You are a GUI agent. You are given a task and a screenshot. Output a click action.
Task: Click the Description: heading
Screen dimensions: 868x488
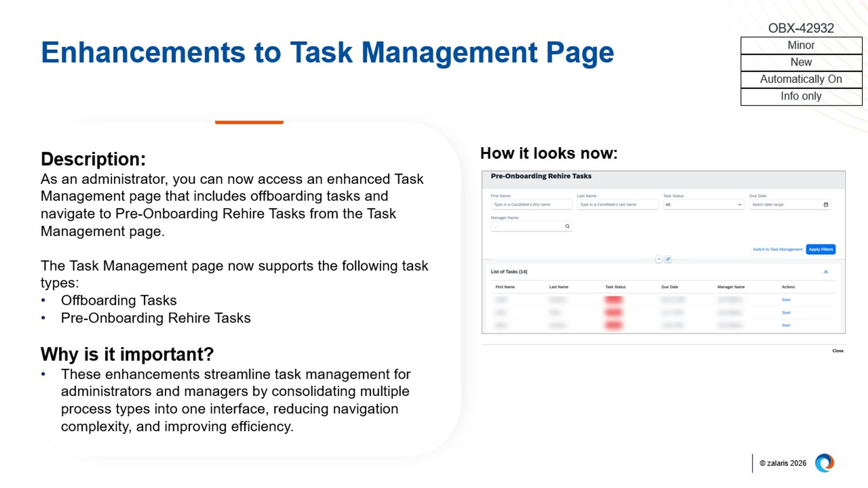pyautogui.click(x=93, y=159)
